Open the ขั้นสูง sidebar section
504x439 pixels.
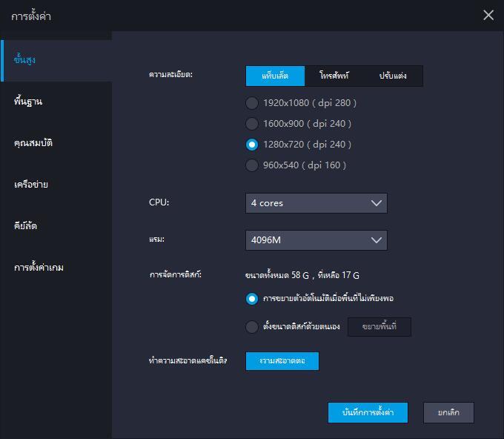(56, 60)
